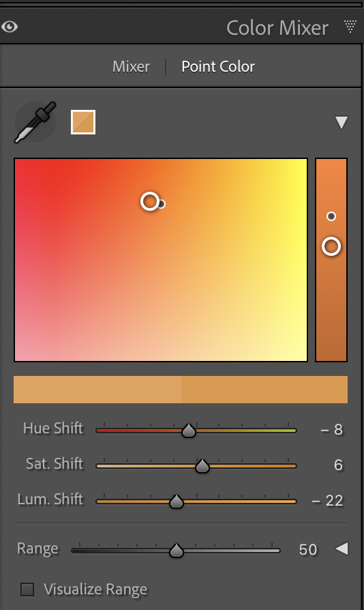Screen dimensions: 364x610
Task: Select the Point Color eyedropper tool
Action: click(x=35, y=122)
